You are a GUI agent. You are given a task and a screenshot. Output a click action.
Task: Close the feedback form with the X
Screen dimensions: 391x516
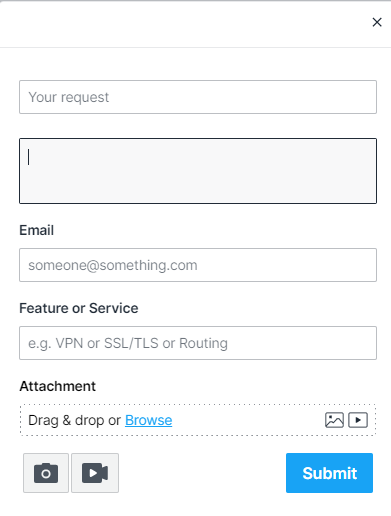(377, 22)
